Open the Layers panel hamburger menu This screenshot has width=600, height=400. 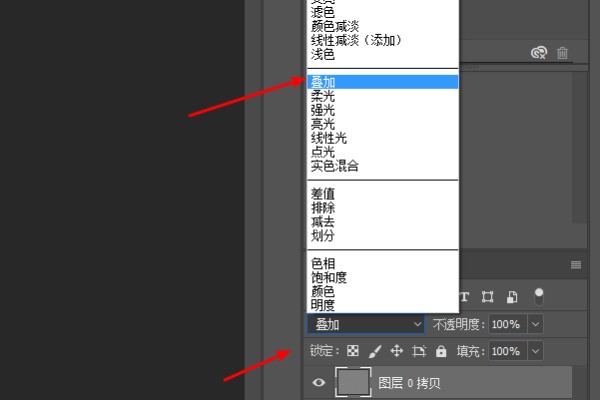point(576,265)
